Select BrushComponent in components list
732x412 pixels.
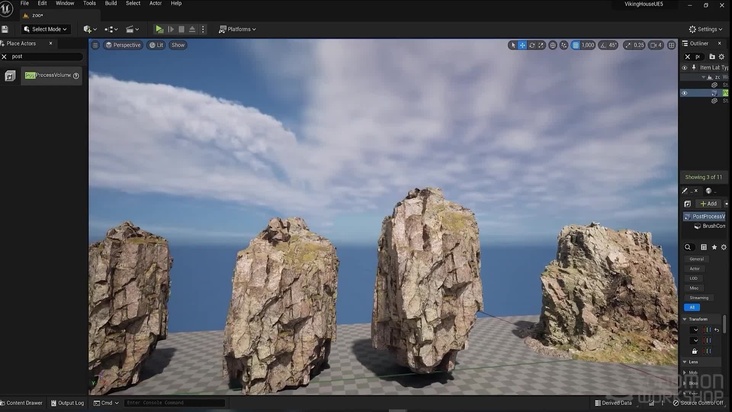tap(710, 226)
